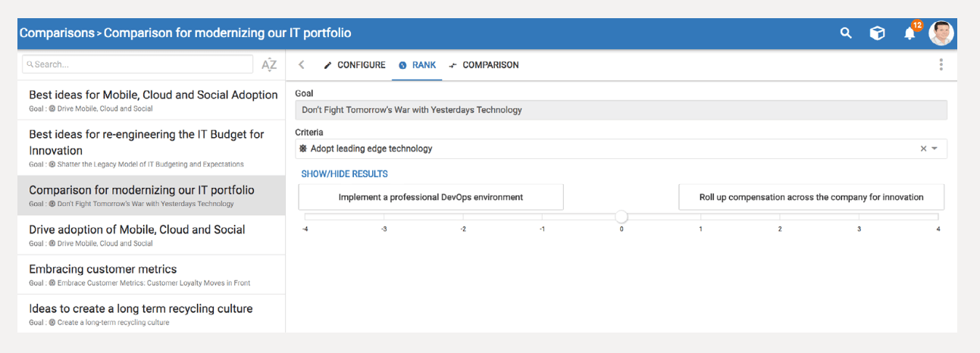Switch to the CONFIGURE tab

(355, 65)
